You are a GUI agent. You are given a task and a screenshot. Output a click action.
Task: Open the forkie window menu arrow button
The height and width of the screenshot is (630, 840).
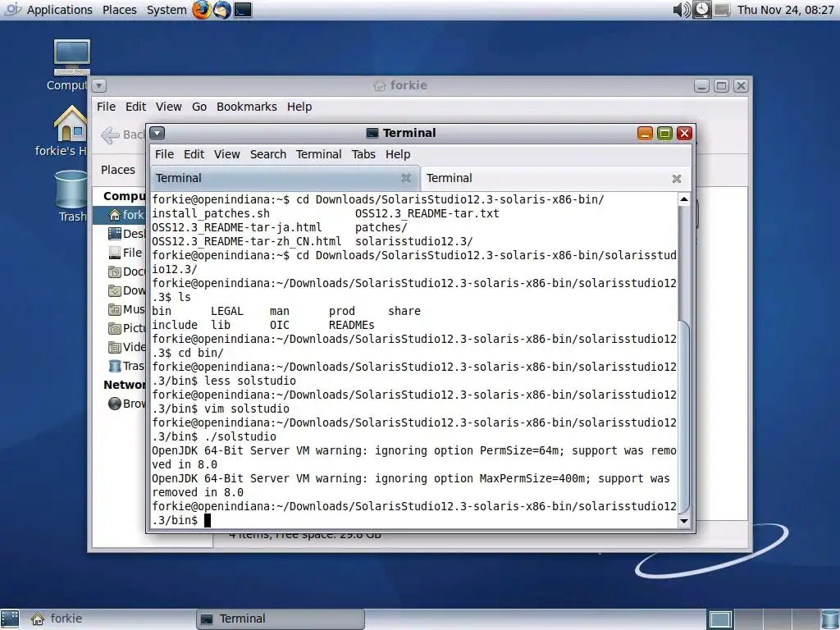click(x=99, y=85)
